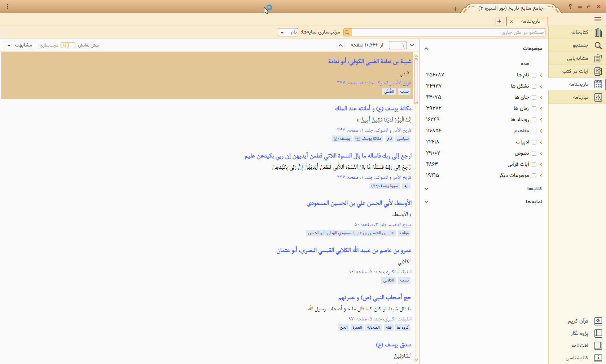Add a new inner tab with plus
Viewport: 606px width, 364px height.
click(x=499, y=21)
